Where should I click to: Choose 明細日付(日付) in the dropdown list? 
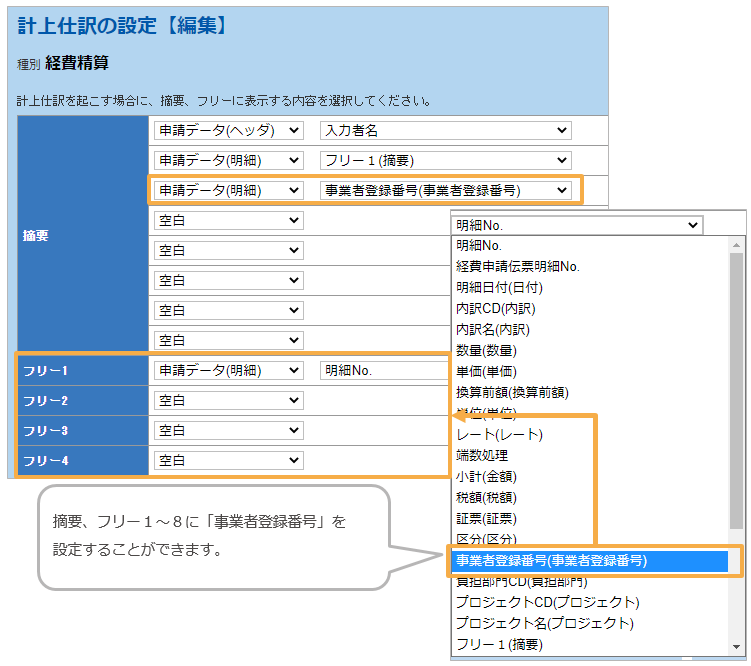500,287
